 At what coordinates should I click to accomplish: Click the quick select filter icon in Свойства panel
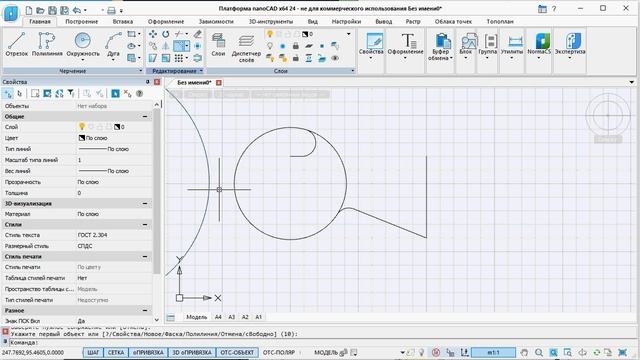coord(71,93)
